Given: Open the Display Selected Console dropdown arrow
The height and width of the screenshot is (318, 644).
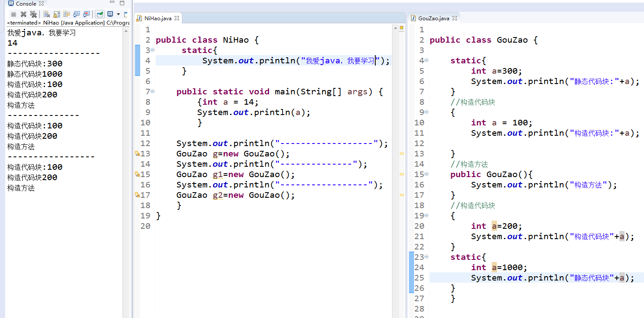Looking at the screenshot, I should click(x=118, y=14).
